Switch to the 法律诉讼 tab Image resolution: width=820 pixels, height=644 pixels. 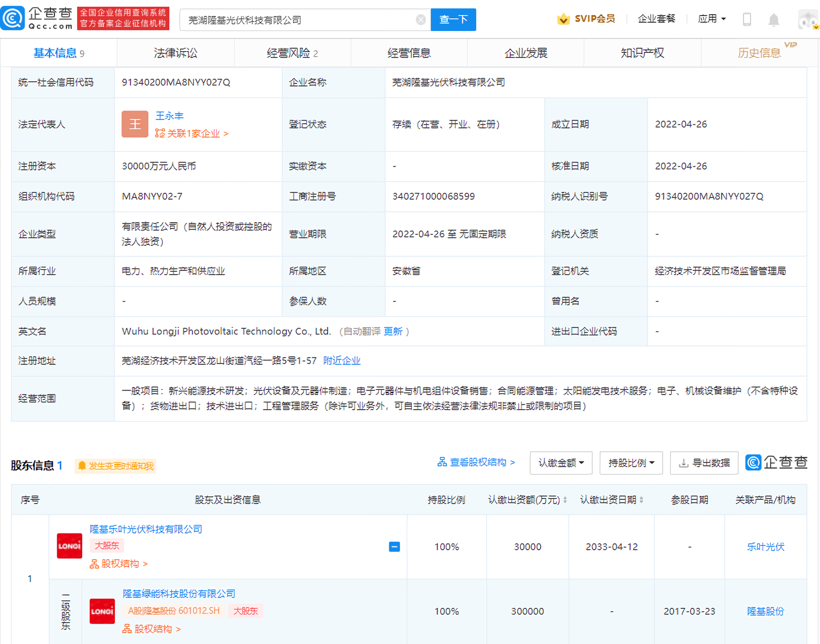click(176, 53)
